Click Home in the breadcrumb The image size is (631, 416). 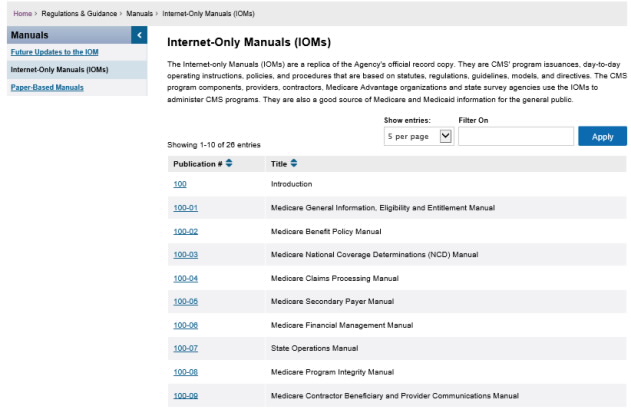pyautogui.click(x=22, y=12)
